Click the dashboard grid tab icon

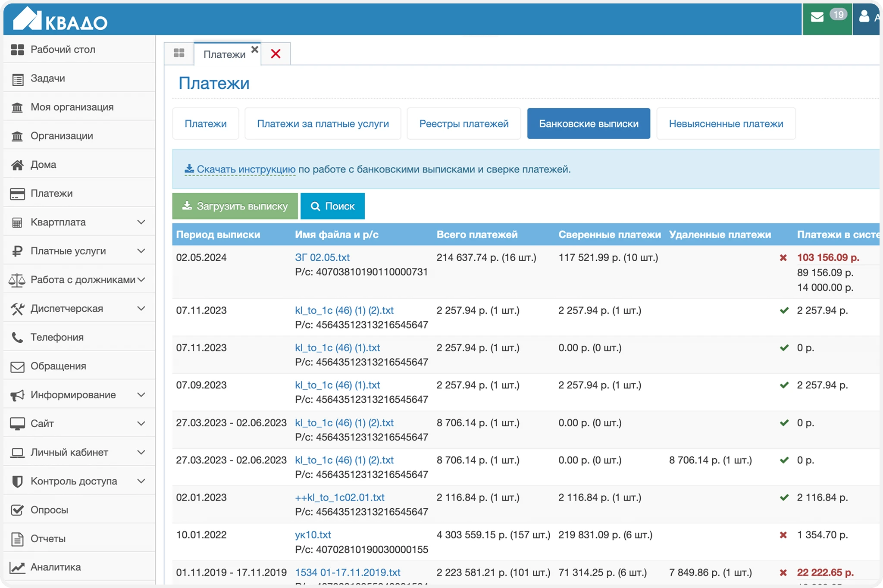click(179, 53)
